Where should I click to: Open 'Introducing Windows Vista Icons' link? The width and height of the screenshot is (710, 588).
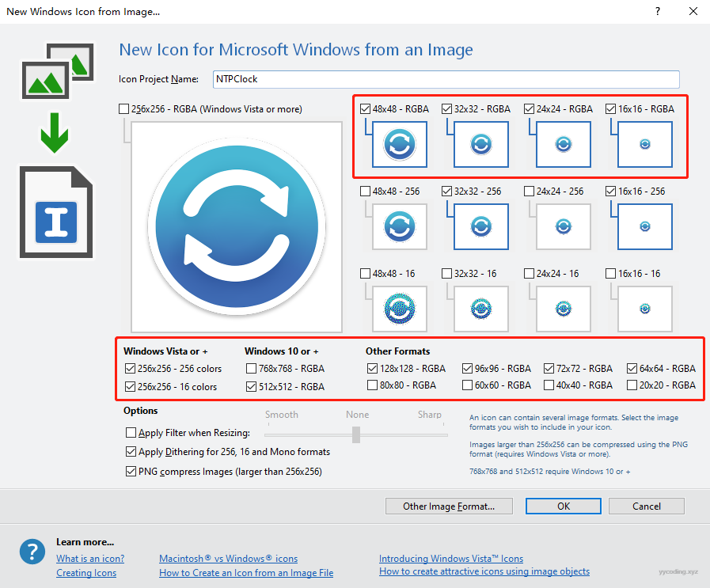point(451,559)
